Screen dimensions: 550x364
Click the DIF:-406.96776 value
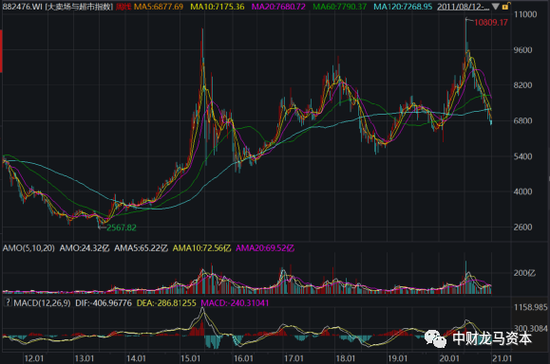(x=103, y=303)
